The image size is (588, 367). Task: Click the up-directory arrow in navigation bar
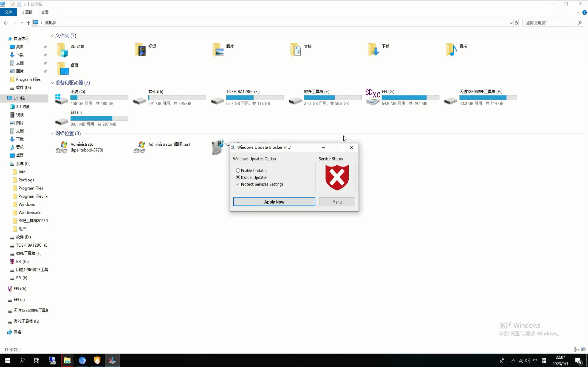tap(28, 23)
